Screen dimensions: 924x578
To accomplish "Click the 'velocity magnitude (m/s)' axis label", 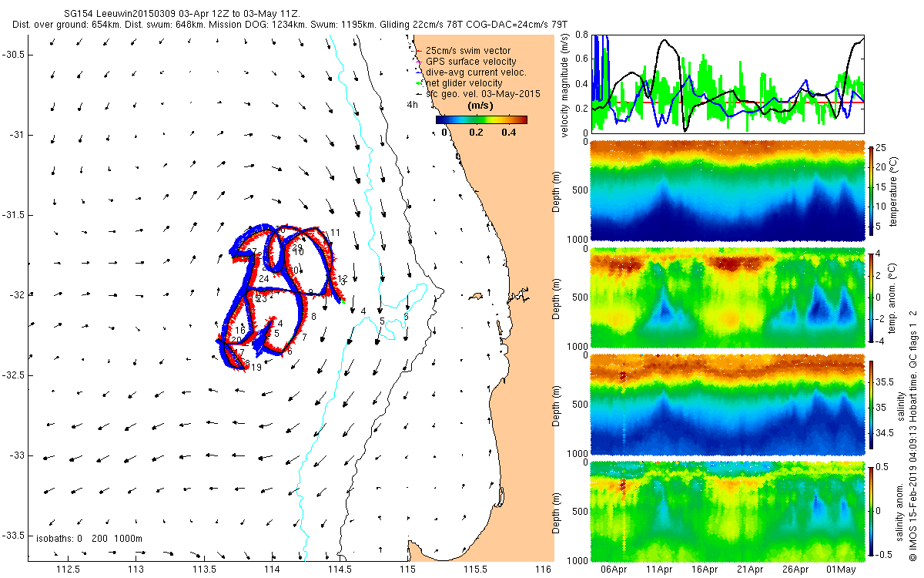I will click(x=565, y=84).
